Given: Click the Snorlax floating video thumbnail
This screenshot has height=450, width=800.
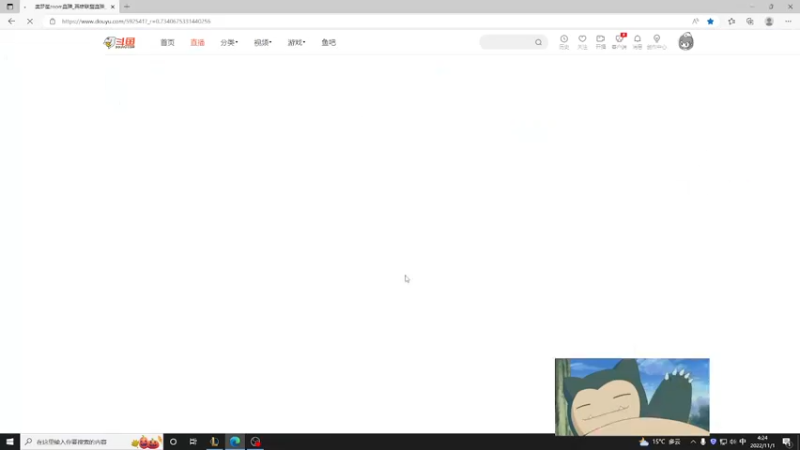Looking at the screenshot, I should click(x=632, y=396).
